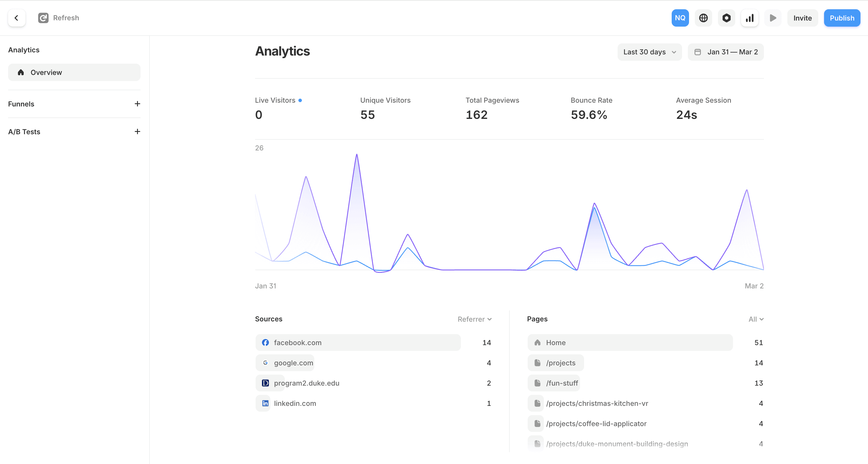The image size is (868, 464).
Task: Click the Publish button
Action: coord(842,18)
